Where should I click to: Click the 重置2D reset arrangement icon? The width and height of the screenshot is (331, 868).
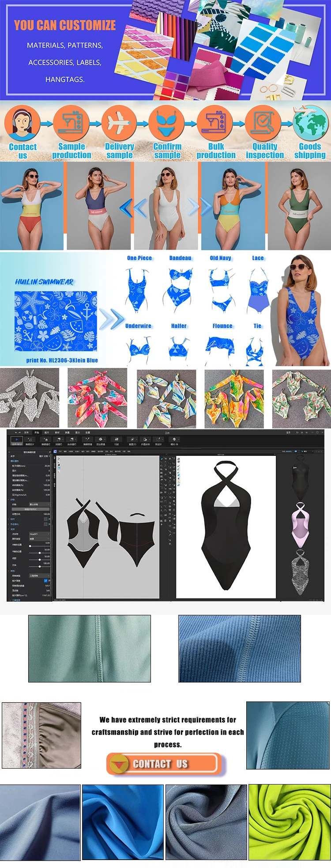133,440
